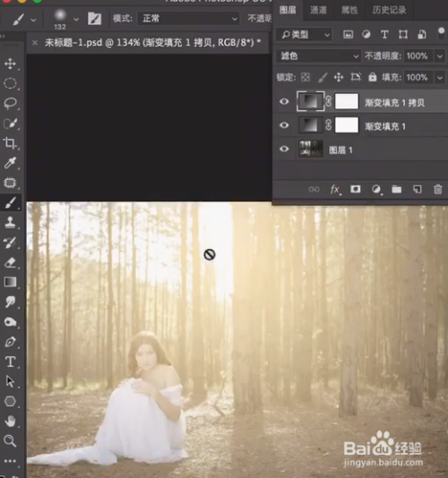
Task: Filter layers by smart objects
Action: click(x=422, y=34)
